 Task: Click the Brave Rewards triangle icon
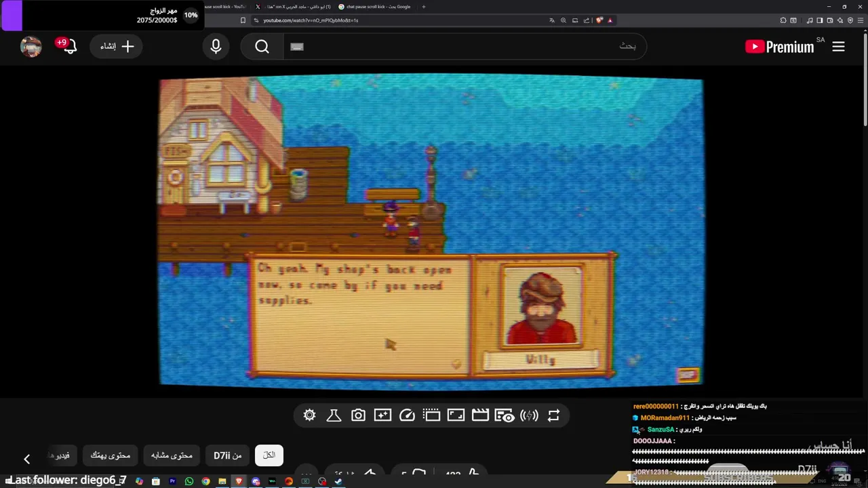(610, 20)
